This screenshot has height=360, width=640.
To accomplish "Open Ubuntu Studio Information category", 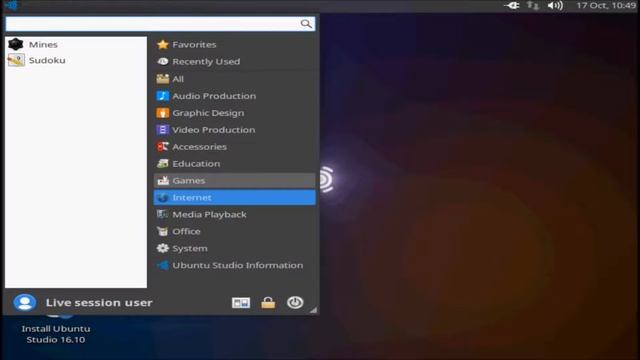I will (x=234, y=265).
